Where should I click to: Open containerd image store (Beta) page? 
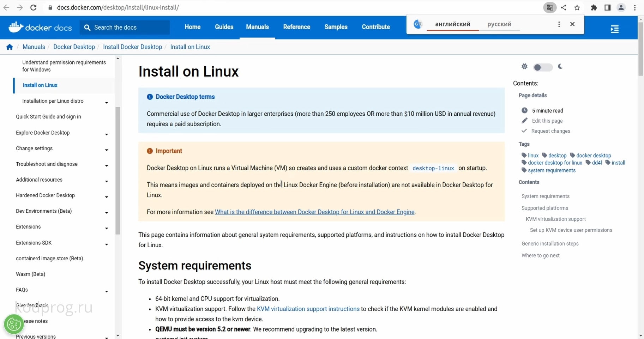tap(49, 259)
